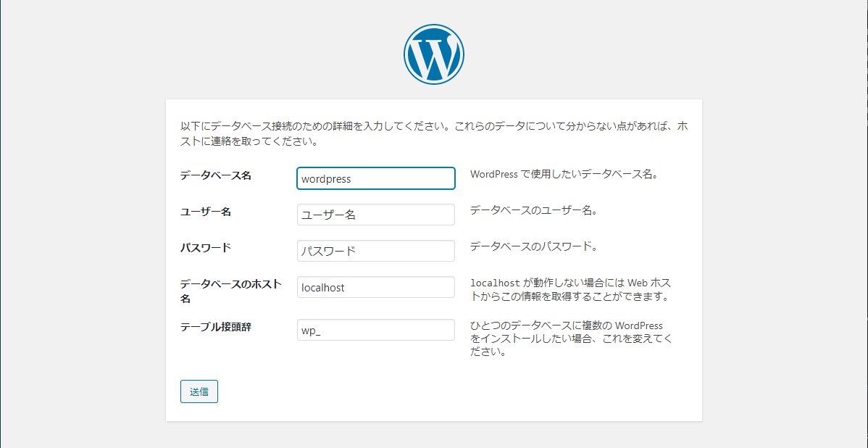
Task: Click description 'データベースのユーザー名。'
Action: click(534, 210)
